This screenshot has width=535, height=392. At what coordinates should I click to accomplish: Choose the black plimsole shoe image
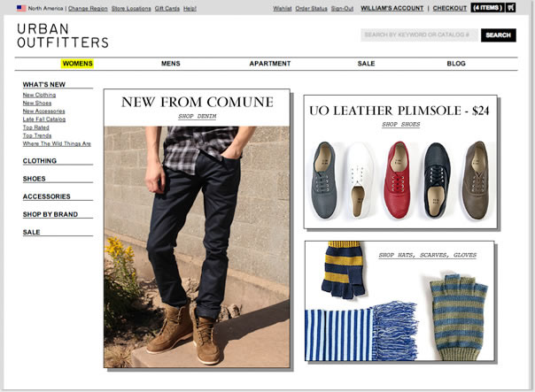437,181
